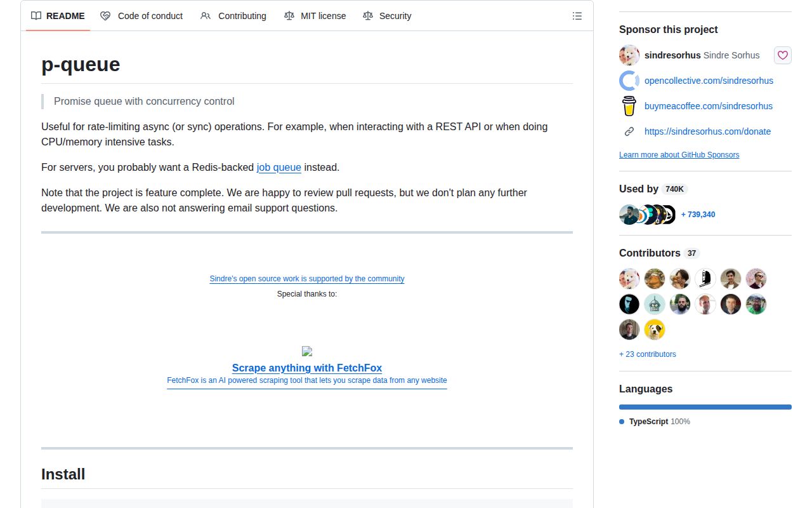Click the teal robot contributor avatar
Image resolution: width=812 pixels, height=508 pixels.
click(655, 304)
